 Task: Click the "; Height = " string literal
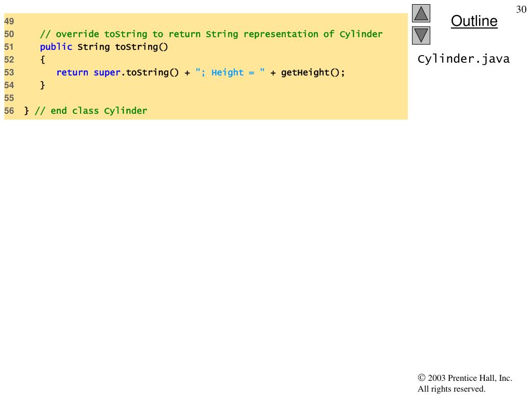tap(230, 72)
